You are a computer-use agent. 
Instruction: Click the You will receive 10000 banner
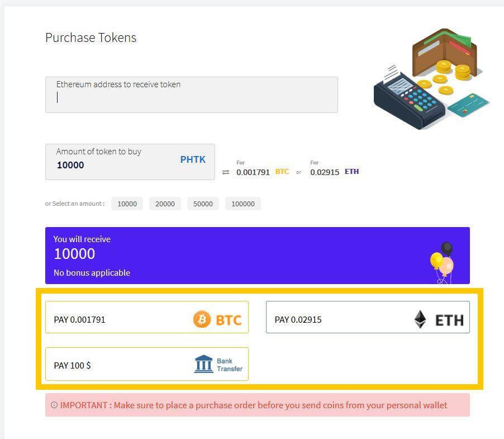point(258,256)
